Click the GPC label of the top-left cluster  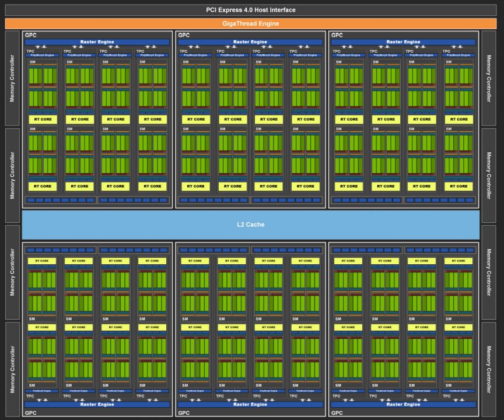coord(29,35)
